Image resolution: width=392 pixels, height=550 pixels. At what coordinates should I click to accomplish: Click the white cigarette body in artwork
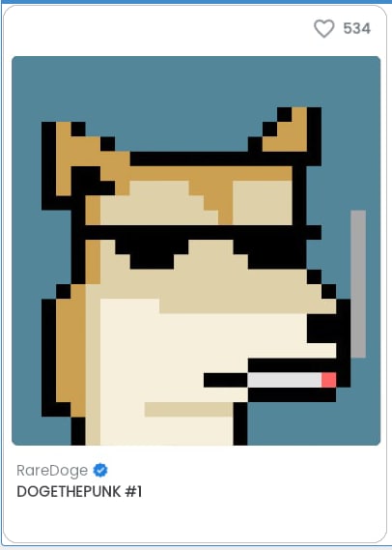tap(285, 380)
